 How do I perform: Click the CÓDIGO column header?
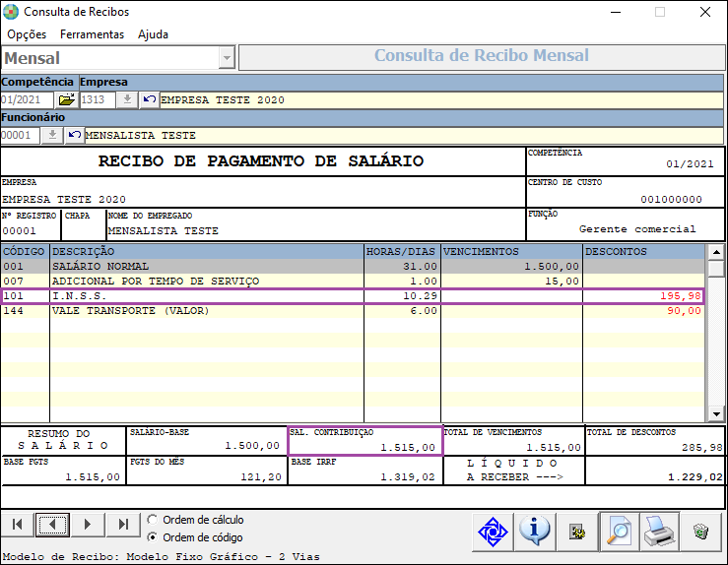pos(25,251)
